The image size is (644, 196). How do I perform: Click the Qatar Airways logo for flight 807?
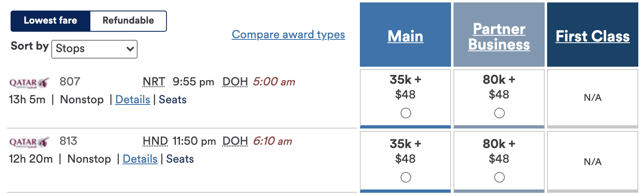click(29, 83)
